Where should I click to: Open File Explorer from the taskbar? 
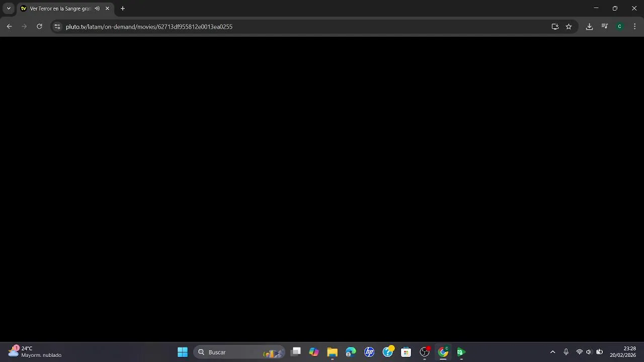tap(332, 352)
